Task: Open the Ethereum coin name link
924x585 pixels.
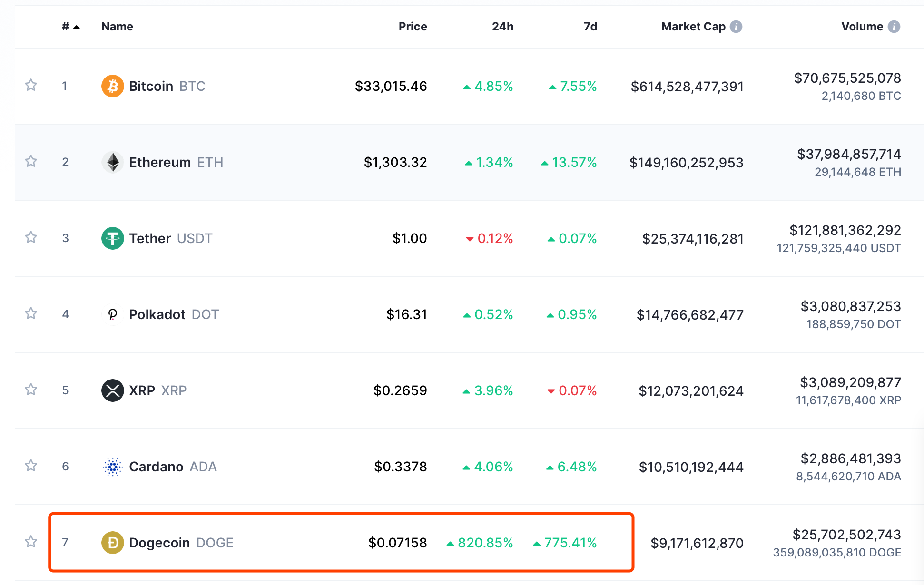Action: point(160,162)
